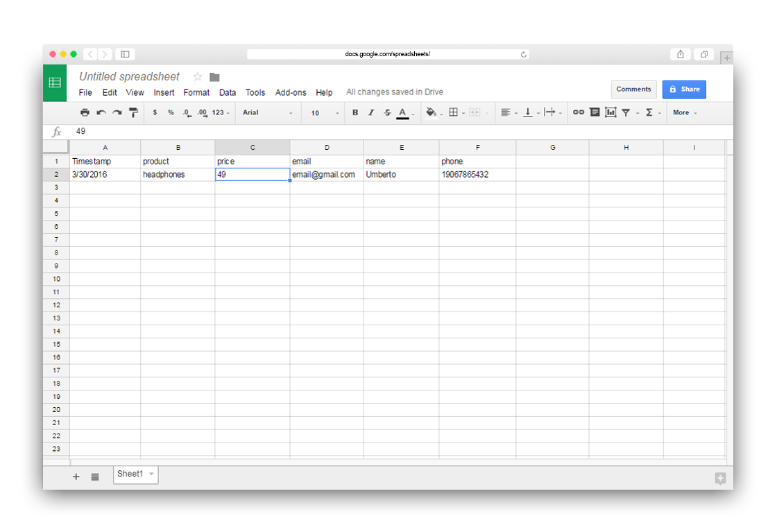Open the font family Arial dropdown

[x=267, y=113]
